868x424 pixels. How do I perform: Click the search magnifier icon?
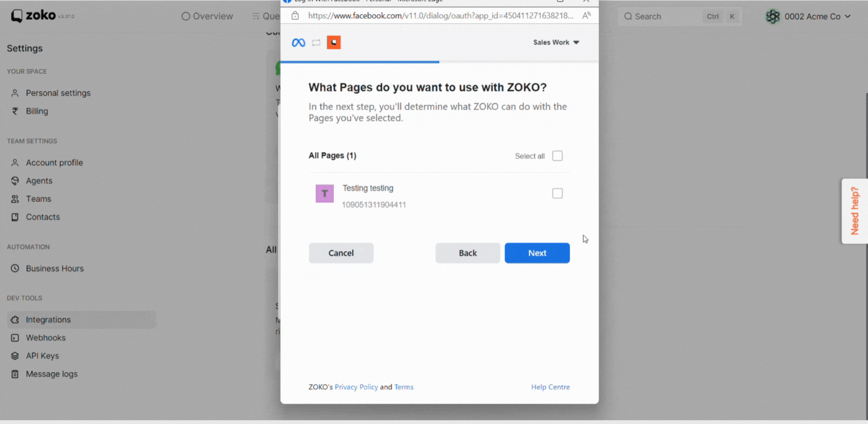[628, 17]
